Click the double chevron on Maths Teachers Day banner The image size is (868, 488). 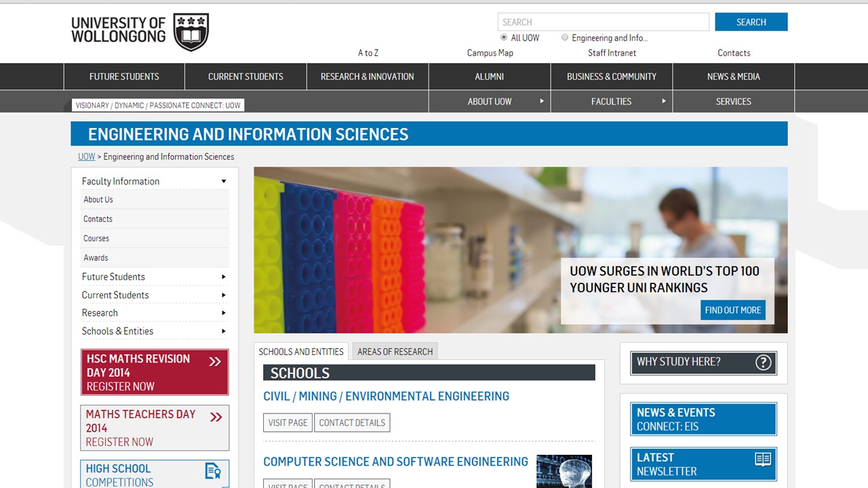216,417
